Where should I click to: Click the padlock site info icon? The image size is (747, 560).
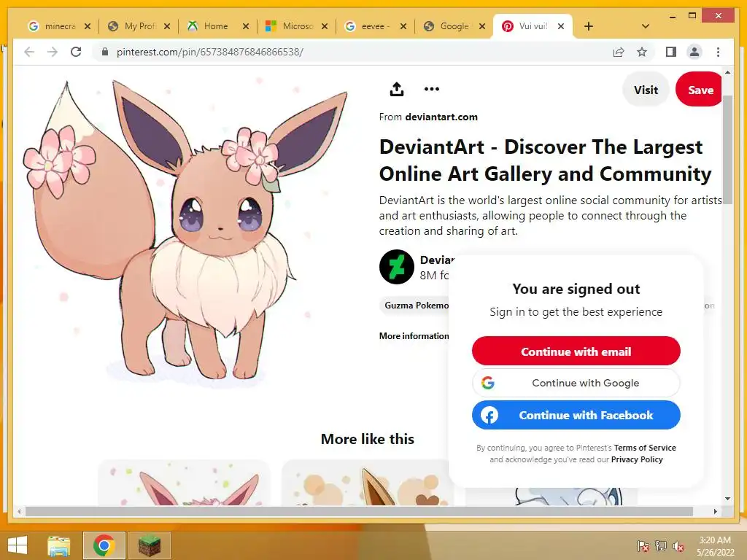pyautogui.click(x=105, y=52)
